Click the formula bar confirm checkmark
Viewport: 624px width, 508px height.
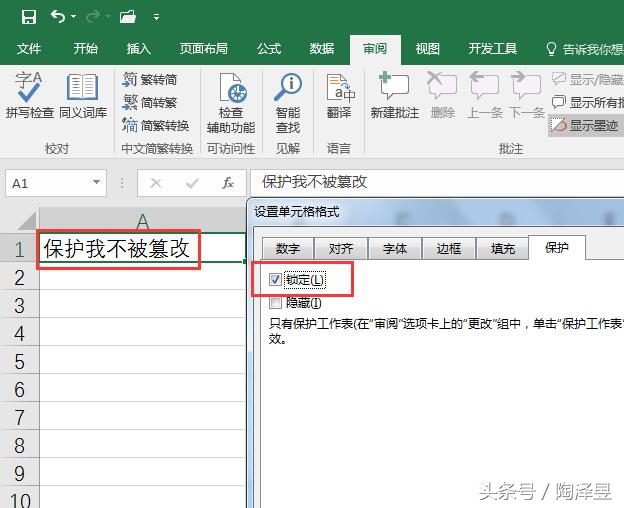(x=192, y=183)
